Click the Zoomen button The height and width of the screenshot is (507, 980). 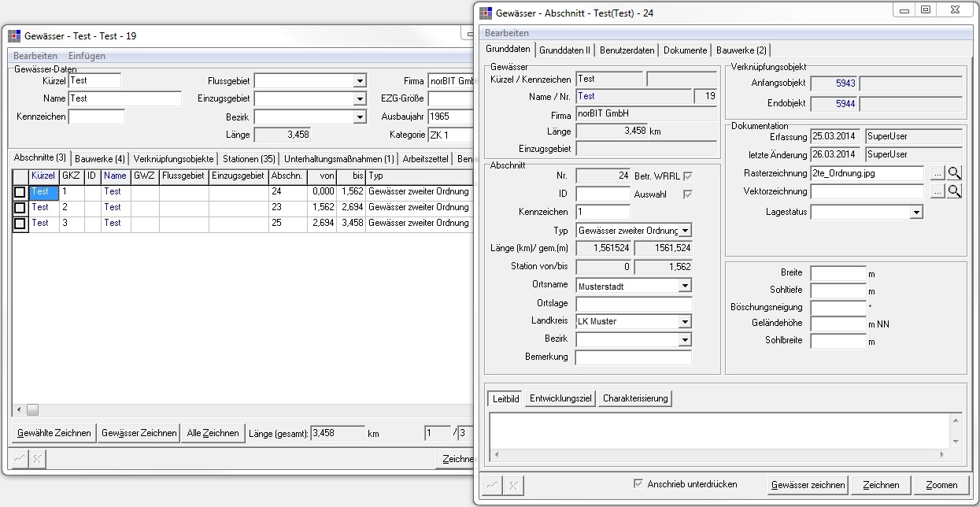click(x=941, y=485)
